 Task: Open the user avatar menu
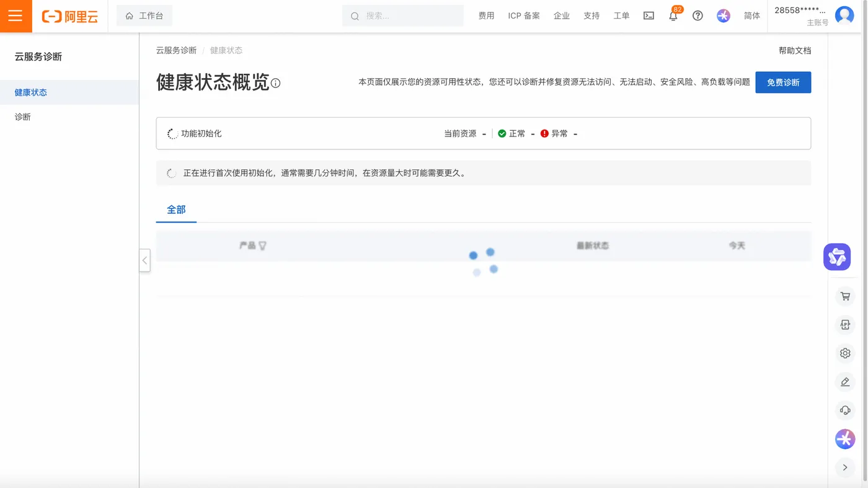[844, 15]
